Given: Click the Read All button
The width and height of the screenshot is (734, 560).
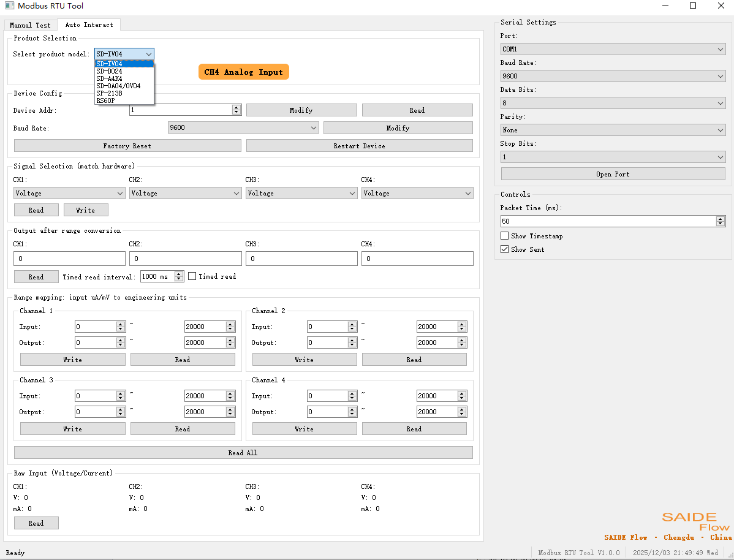Looking at the screenshot, I should (243, 452).
